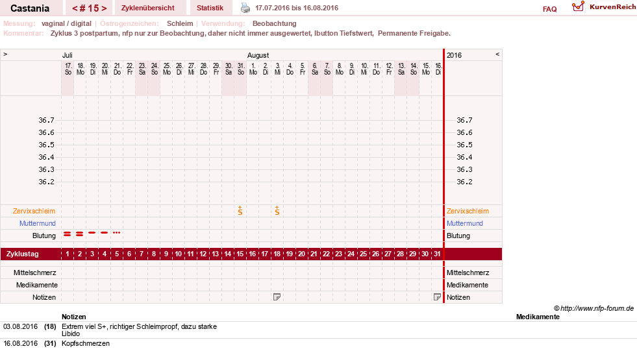This screenshot has width=637, height=364.
Task: Open the note icon on cycle day 31
Action: click(x=437, y=297)
